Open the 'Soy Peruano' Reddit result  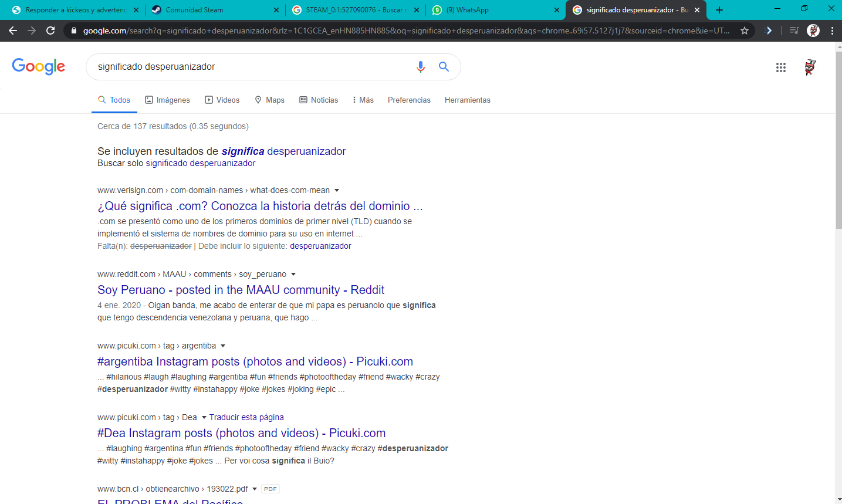click(x=241, y=290)
